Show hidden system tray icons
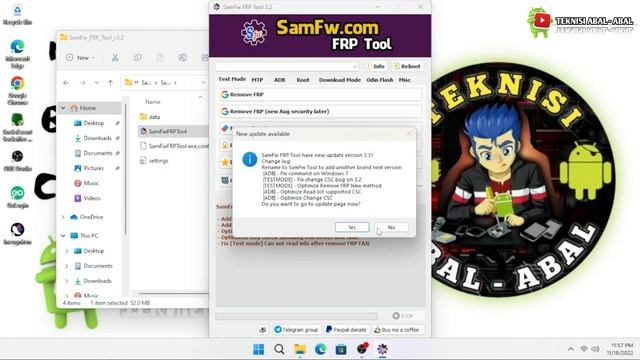Image resolution: width=640 pixels, height=360 pixels. (x=571, y=349)
